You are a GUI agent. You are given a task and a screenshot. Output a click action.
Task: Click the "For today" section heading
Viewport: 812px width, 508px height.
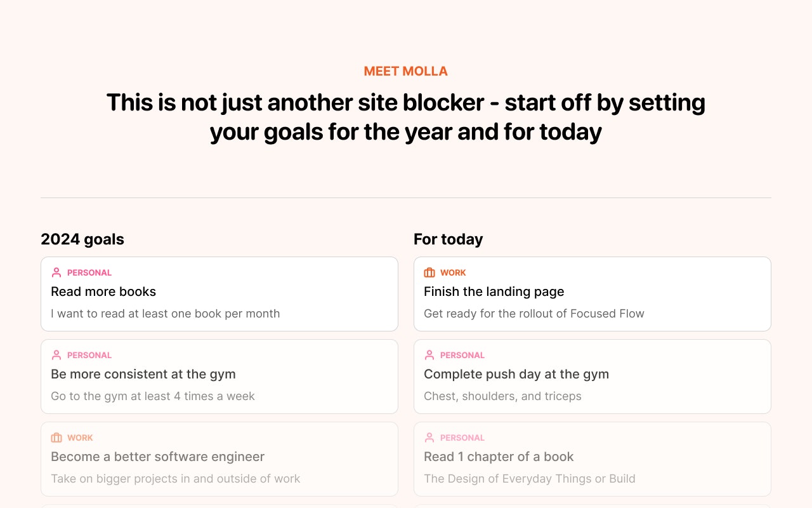point(449,239)
